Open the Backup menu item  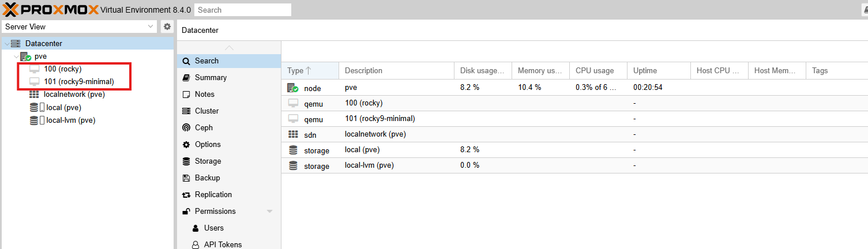point(207,178)
